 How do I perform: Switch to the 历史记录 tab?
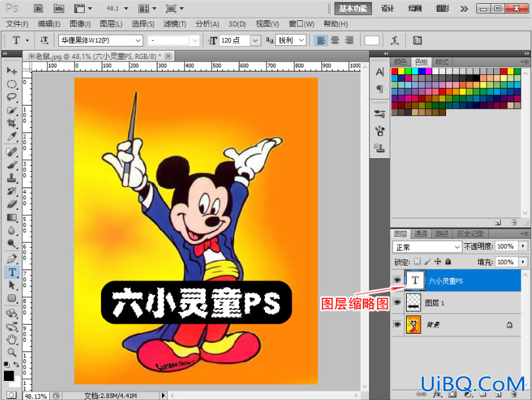[470, 233]
